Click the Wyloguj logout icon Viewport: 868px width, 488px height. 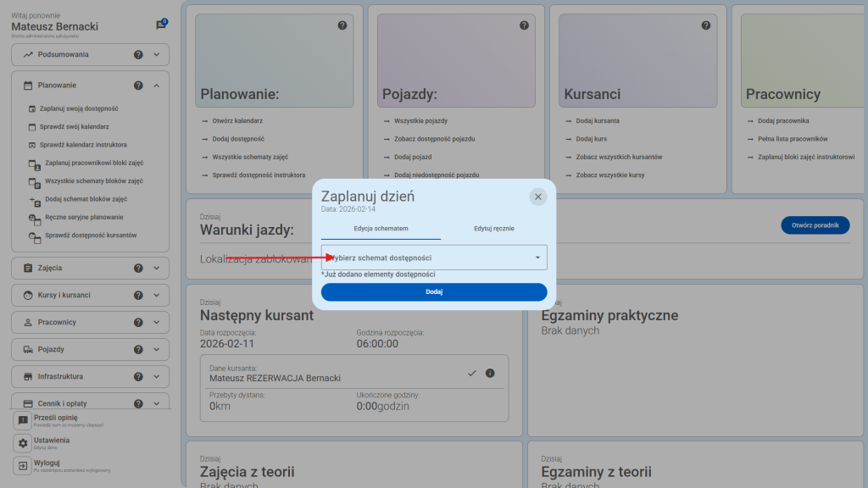pyautogui.click(x=22, y=465)
